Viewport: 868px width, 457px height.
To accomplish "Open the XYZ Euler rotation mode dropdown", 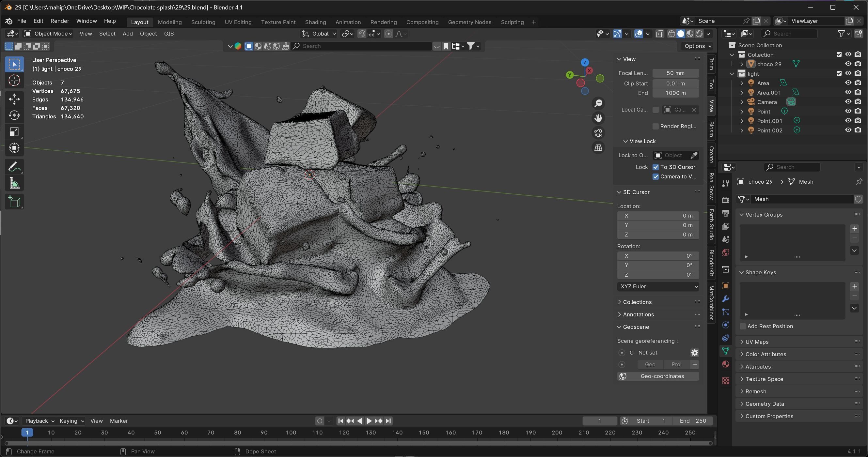I will pos(658,286).
